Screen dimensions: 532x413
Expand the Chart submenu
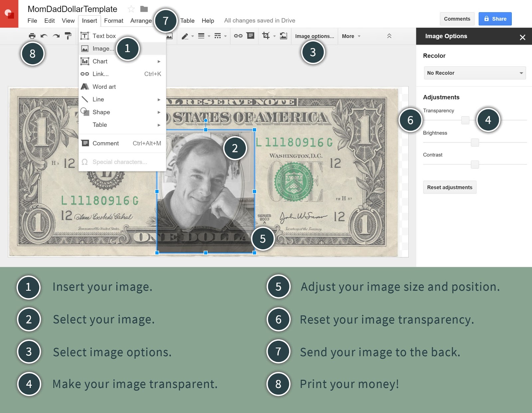point(122,61)
